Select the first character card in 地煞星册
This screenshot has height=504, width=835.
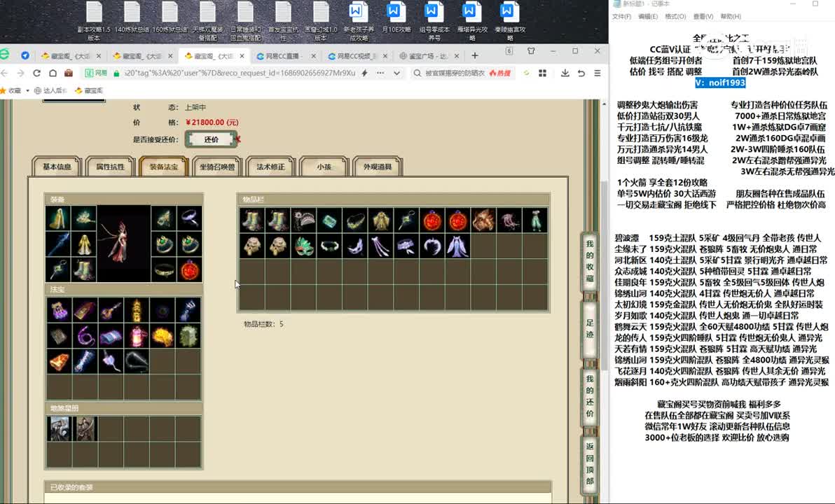[x=59, y=429]
